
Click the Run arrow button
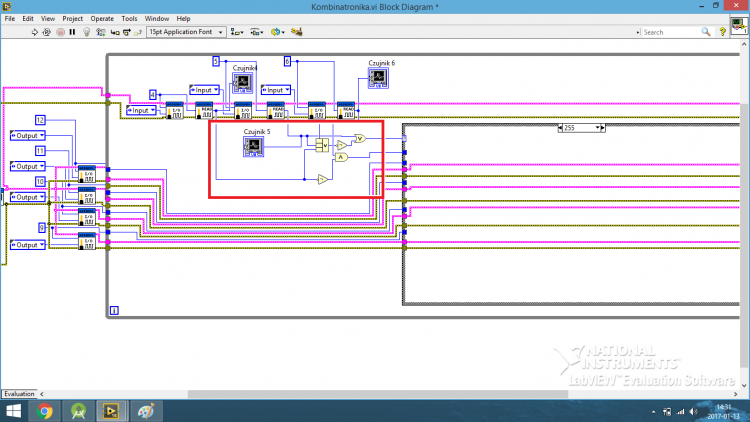(x=34, y=32)
